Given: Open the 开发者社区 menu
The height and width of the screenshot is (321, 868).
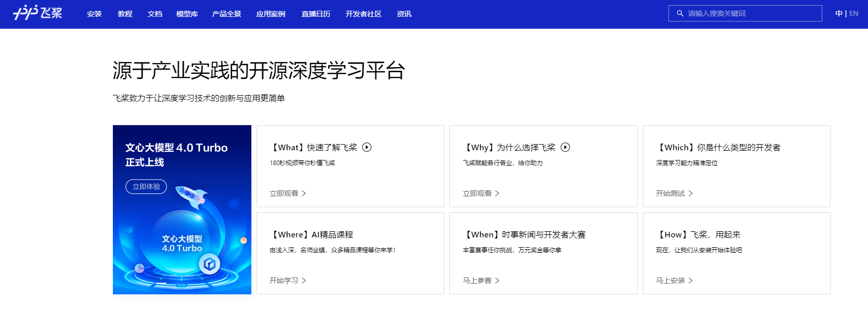Looking at the screenshot, I should click(x=364, y=14).
